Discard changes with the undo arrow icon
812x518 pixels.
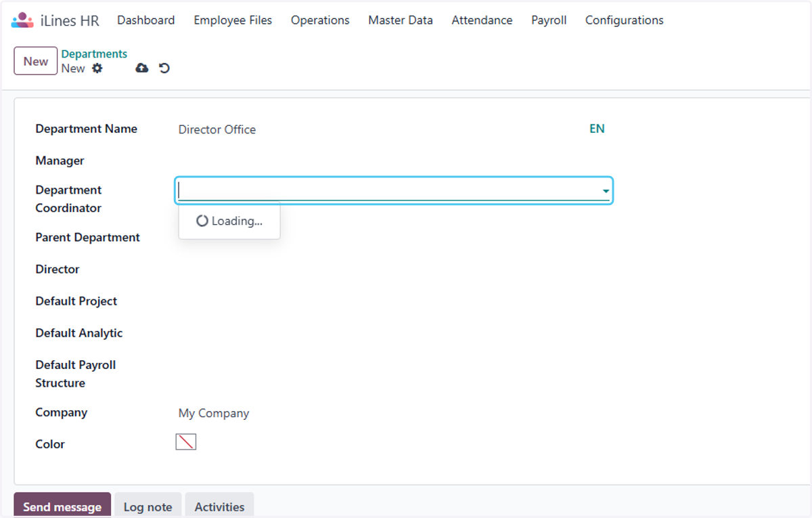tap(164, 68)
